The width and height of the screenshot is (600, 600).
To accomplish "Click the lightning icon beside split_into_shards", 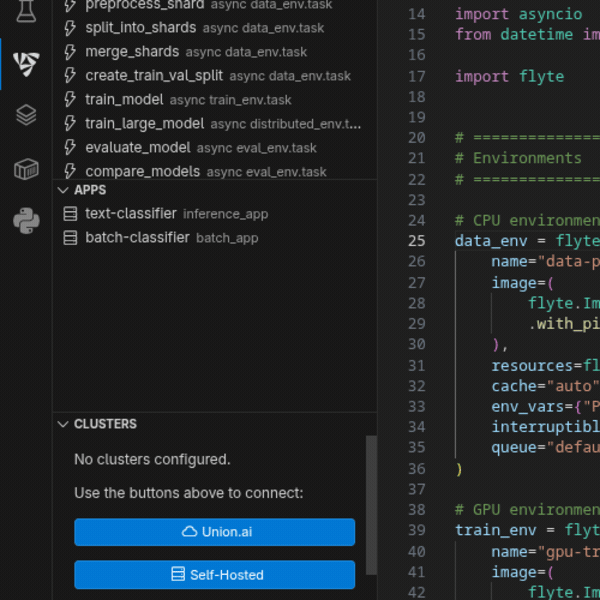I will click(70, 28).
